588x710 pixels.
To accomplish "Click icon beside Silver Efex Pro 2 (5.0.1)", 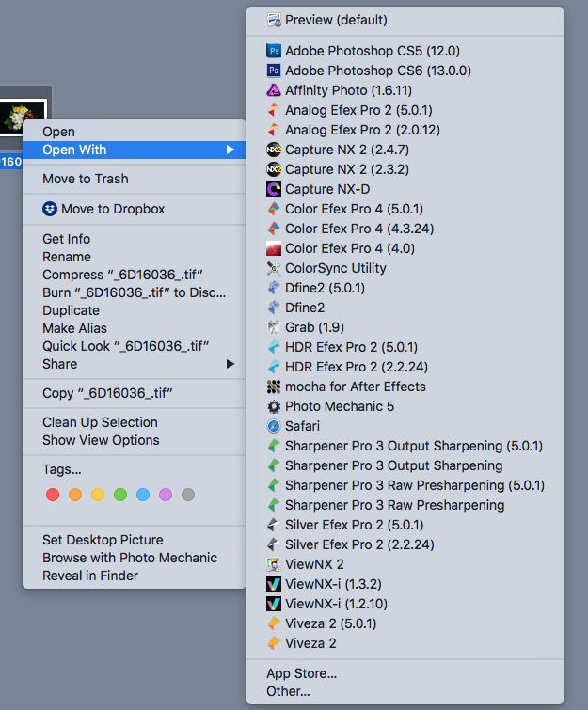I will tap(274, 525).
